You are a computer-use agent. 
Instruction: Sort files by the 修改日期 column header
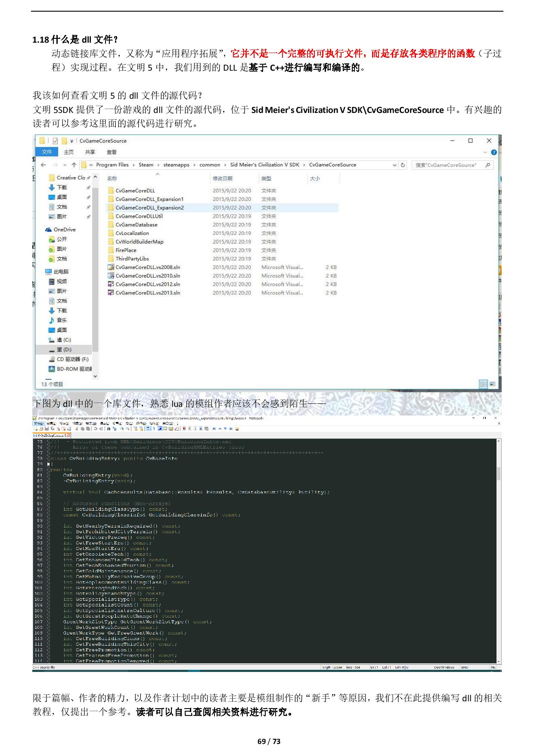223,178
